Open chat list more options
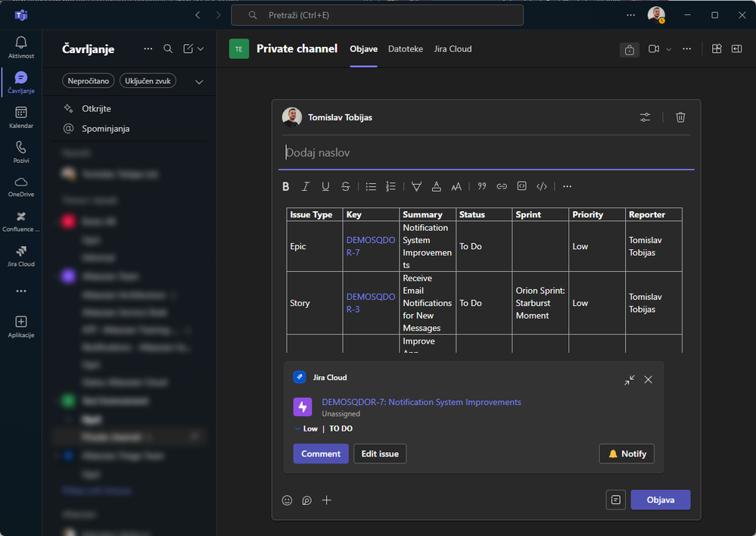756x536 pixels. (x=148, y=48)
